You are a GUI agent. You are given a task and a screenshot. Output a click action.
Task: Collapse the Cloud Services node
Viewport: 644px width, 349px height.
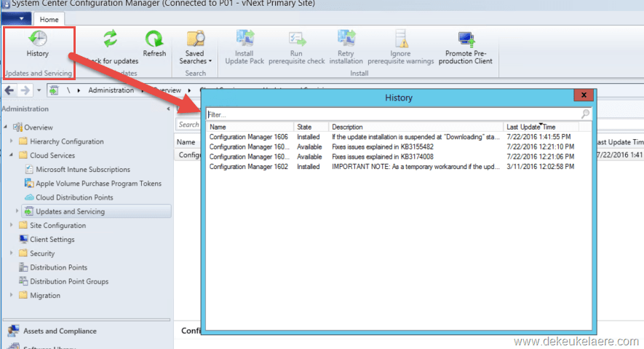click(11, 155)
